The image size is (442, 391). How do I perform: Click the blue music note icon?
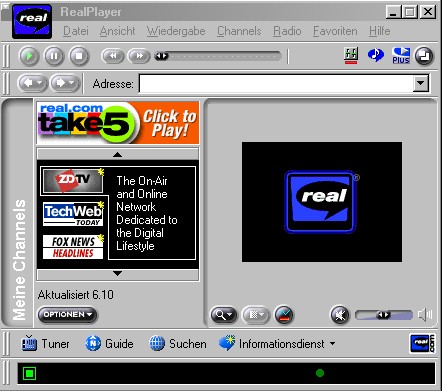tap(376, 55)
